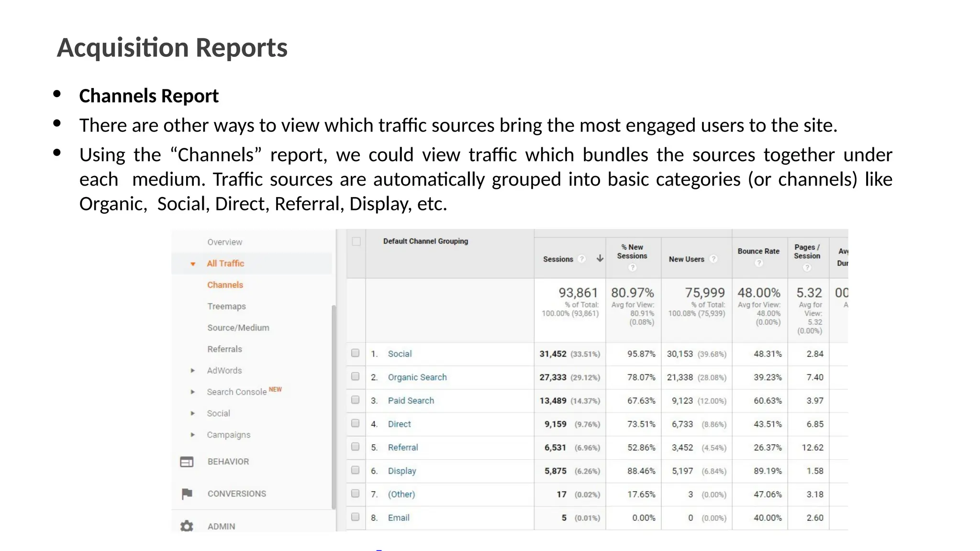The height and width of the screenshot is (551, 980).
Task: Open the Paid Search channel link
Action: pos(411,401)
